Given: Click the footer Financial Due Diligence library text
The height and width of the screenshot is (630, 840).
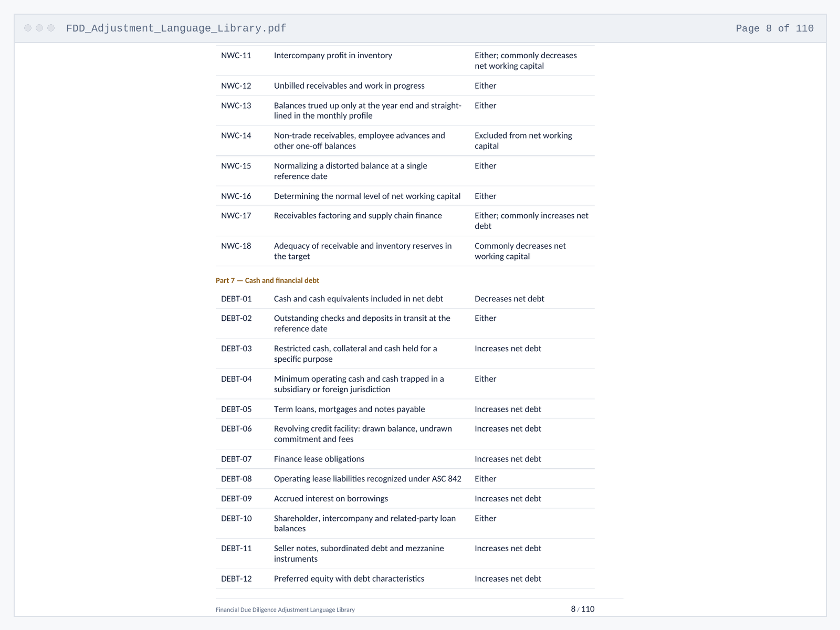Looking at the screenshot, I should coord(285,610).
